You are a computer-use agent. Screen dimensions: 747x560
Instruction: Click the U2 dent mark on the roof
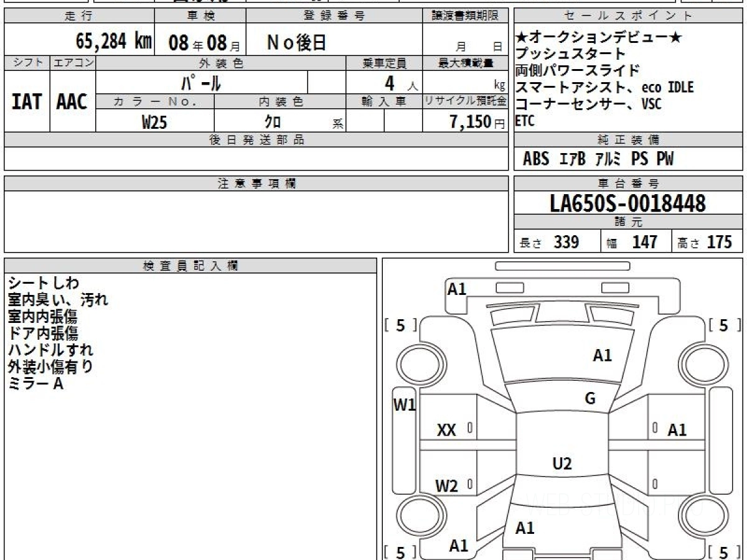(x=562, y=464)
